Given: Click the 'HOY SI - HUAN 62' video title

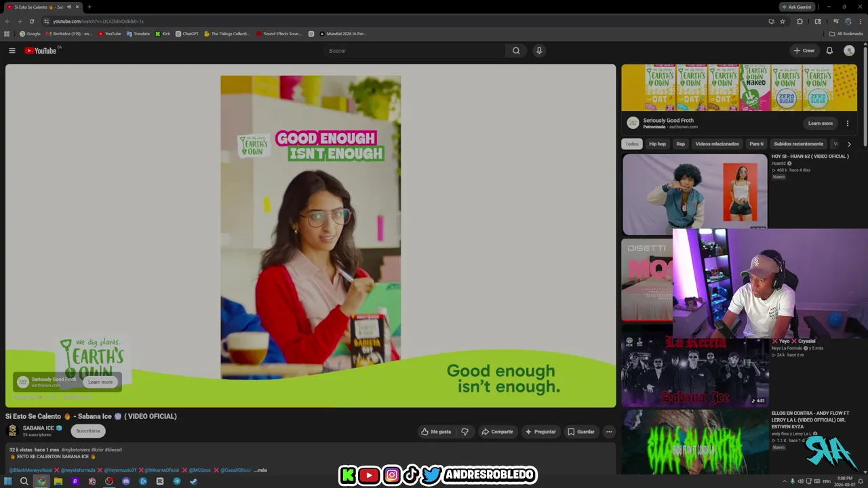Looking at the screenshot, I should coord(810,157).
